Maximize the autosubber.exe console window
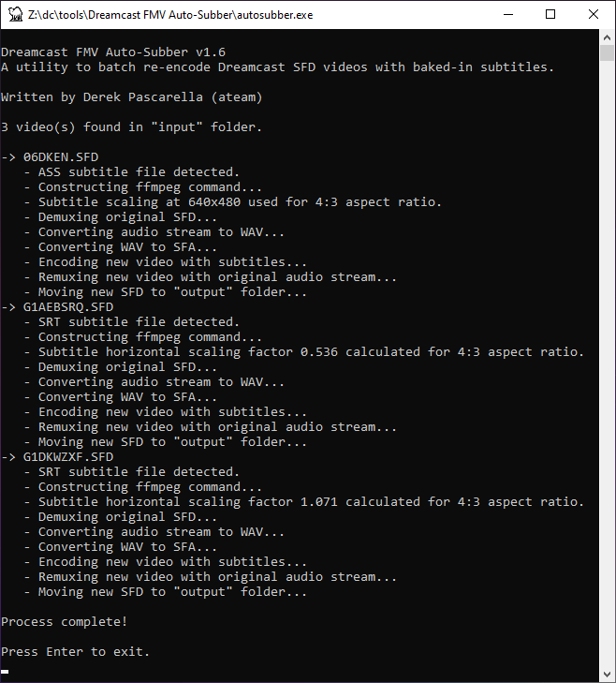The image size is (616, 683). (550, 14)
